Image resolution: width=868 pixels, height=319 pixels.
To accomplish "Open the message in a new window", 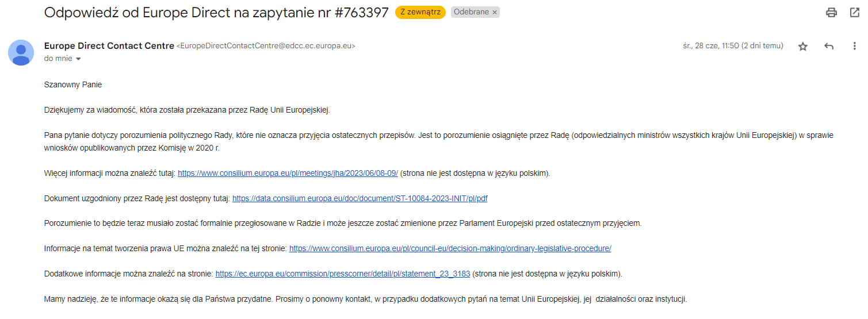I will coord(854,12).
